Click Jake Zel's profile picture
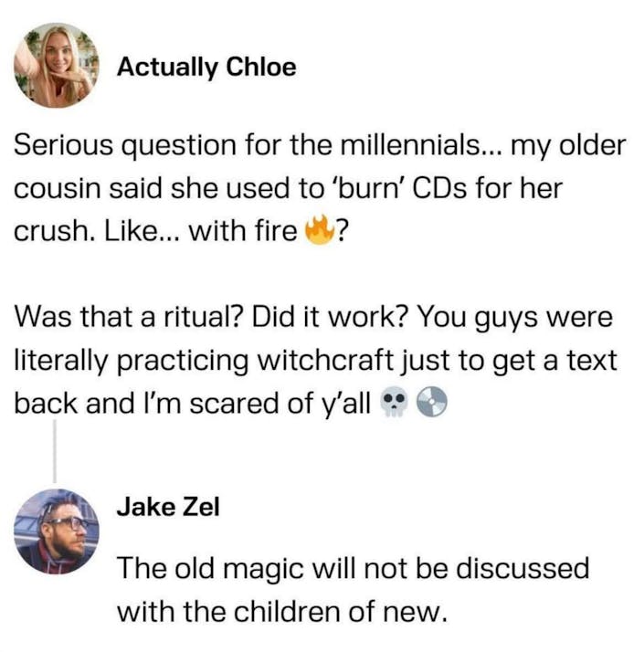This screenshot has width=644, height=652. click(x=57, y=531)
